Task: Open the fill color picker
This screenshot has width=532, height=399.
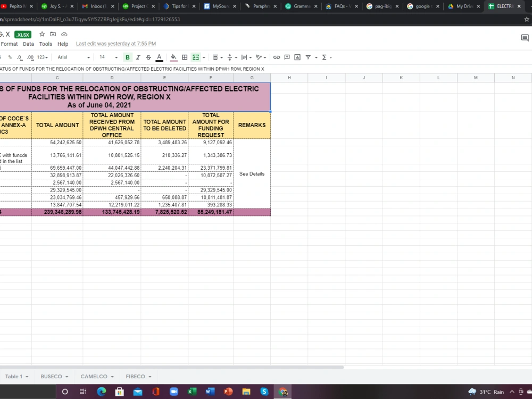Action: pos(173,57)
